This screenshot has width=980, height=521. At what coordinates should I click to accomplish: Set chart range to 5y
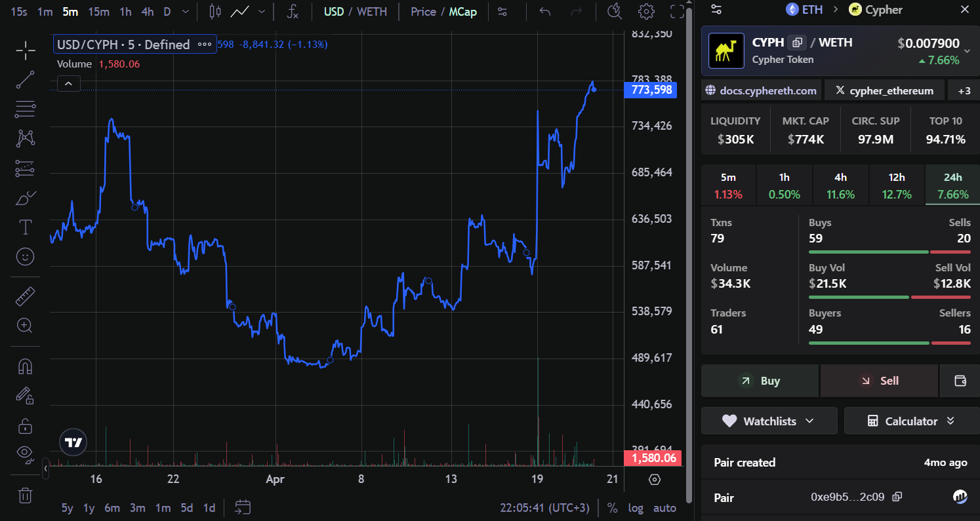(x=68, y=508)
